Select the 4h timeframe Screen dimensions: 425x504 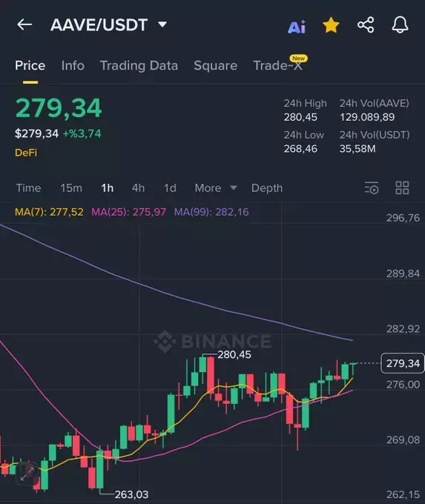click(138, 188)
